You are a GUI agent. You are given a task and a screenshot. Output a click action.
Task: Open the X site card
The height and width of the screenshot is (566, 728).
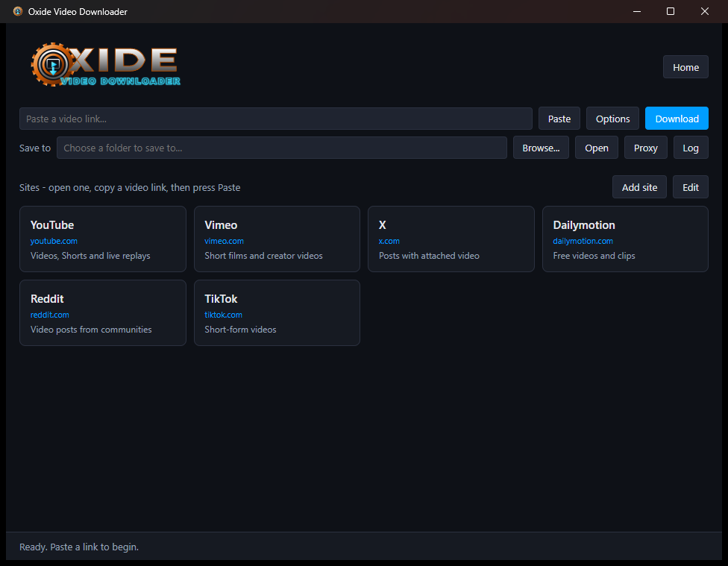point(451,239)
